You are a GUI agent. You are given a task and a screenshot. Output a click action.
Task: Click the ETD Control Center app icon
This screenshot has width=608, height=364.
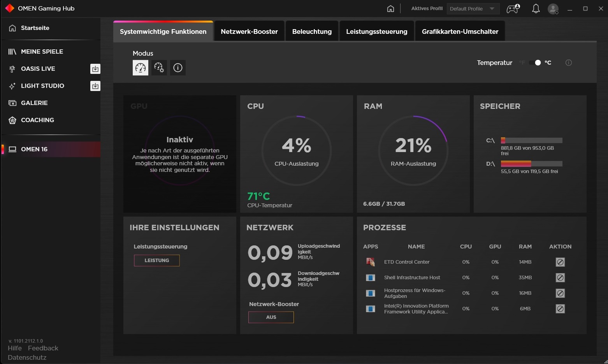pos(371,262)
